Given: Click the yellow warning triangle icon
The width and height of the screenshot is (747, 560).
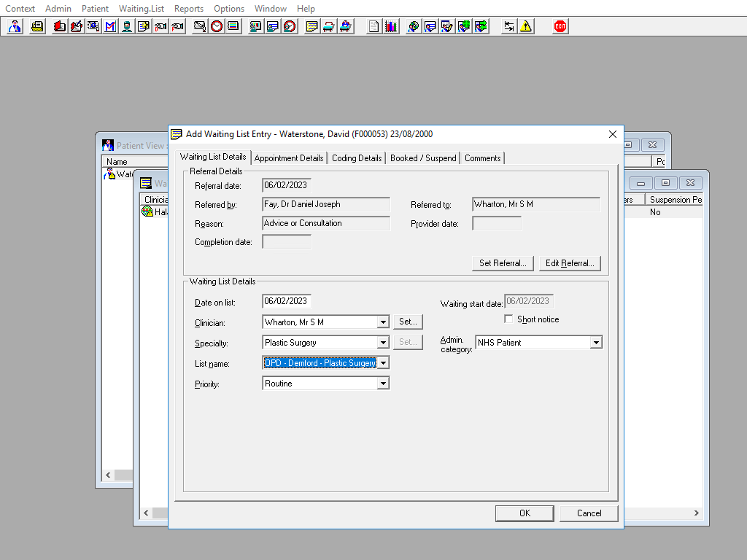Looking at the screenshot, I should click(525, 26).
